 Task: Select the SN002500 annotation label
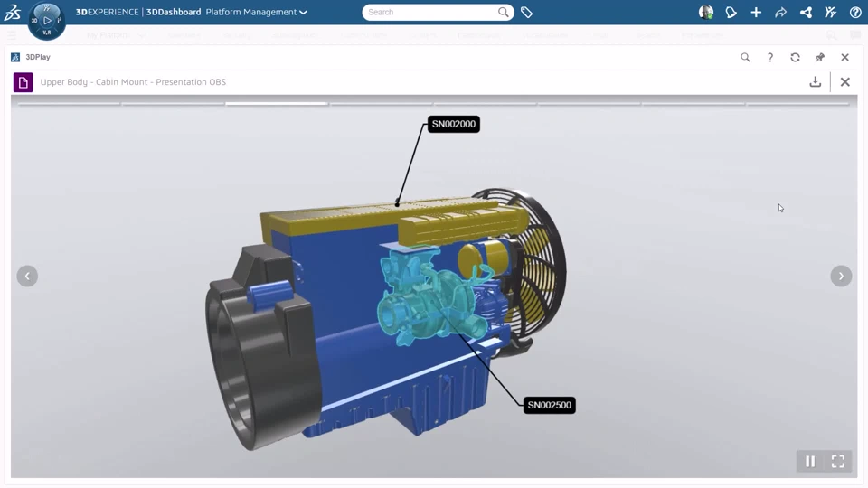(x=549, y=405)
